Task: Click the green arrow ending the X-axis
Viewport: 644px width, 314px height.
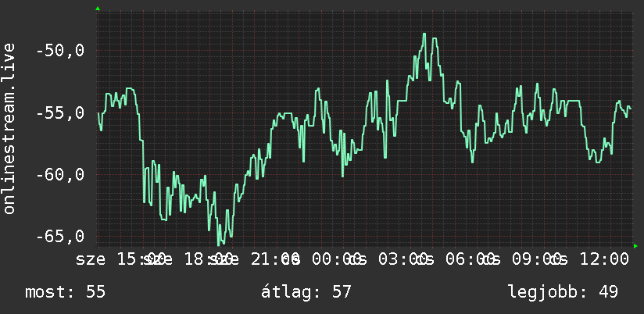Action: click(x=635, y=246)
